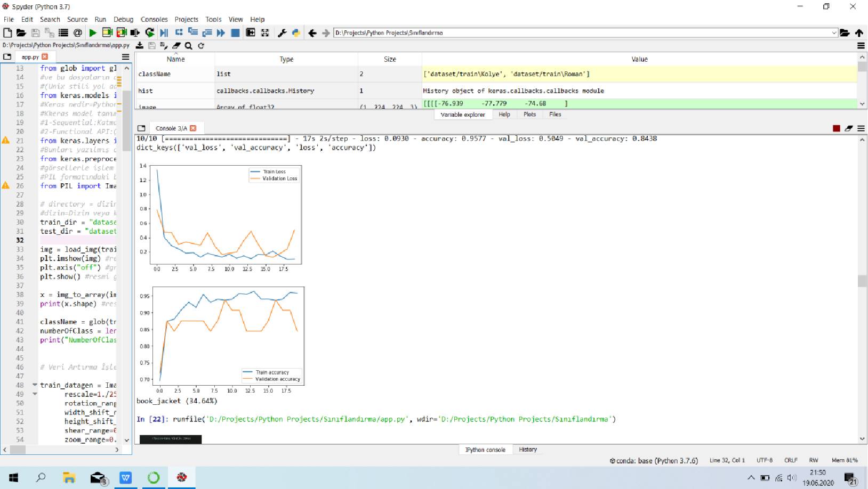The height and width of the screenshot is (489, 868).
Task: Select Variable explorer tab
Action: pos(463,115)
